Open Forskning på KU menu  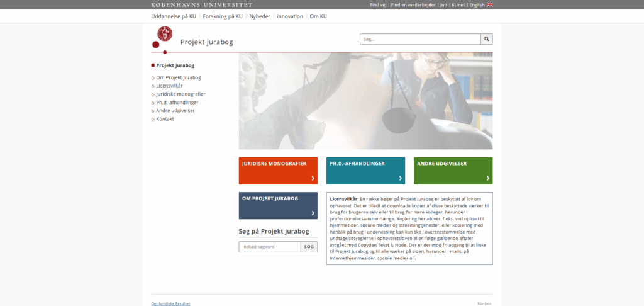click(x=223, y=16)
